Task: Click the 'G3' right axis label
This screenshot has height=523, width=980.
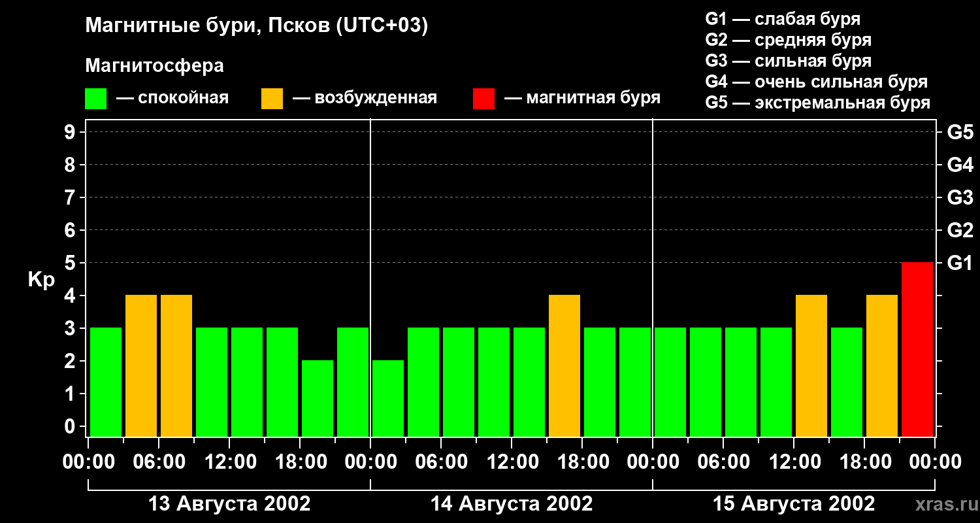Action: pyautogui.click(x=960, y=197)
